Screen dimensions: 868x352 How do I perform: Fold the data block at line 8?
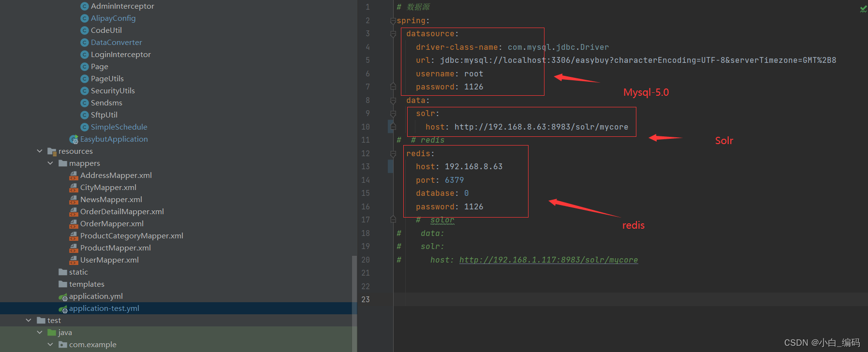[393, 101]
